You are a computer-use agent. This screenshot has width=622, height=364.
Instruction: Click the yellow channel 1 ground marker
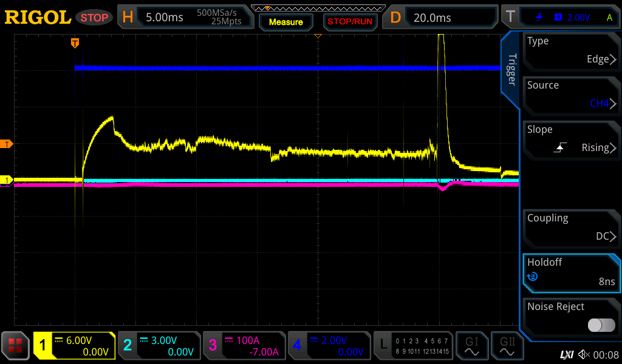pyautogui.click(x=7, y=180)
